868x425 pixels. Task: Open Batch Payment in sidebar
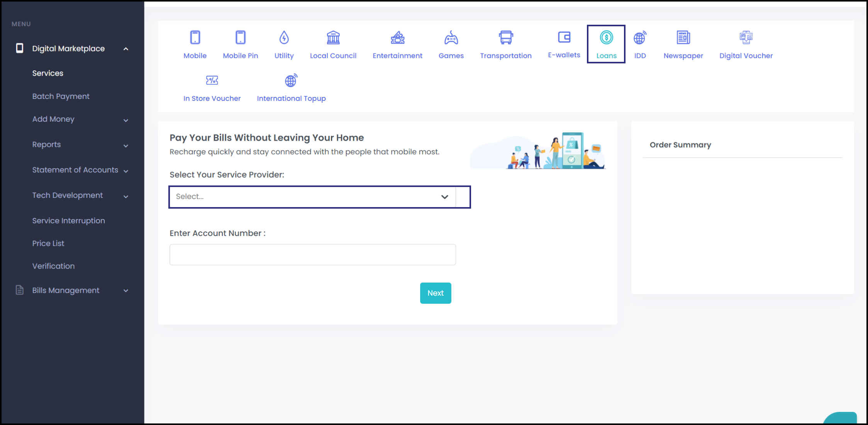(x=61, y=96)
